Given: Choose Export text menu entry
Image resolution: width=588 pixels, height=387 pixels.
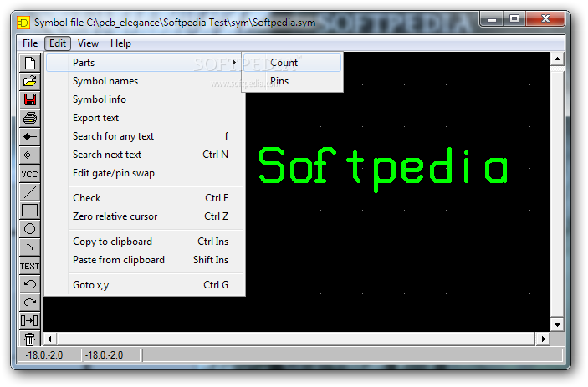Looking at the screenshot, I should pyautogui.click(x=145, y=118).
